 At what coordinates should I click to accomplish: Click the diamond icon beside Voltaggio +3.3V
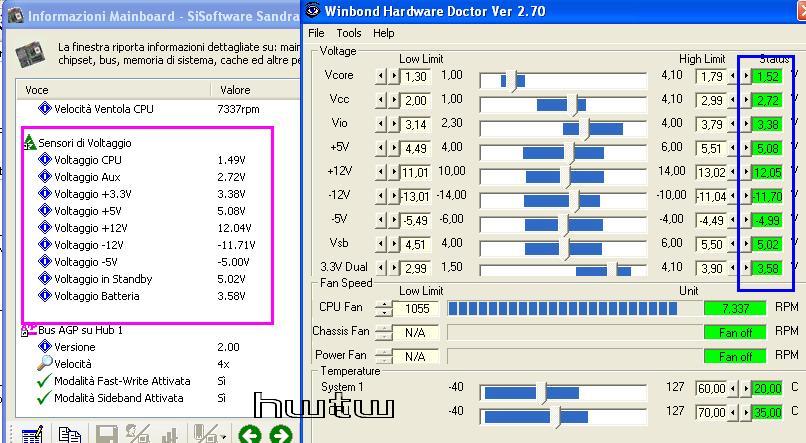[45, 193]
